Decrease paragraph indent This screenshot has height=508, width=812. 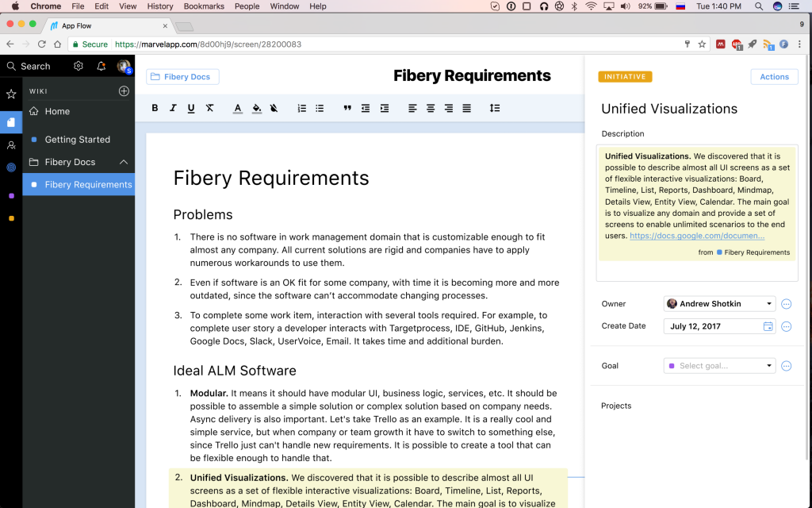(366, 108)
